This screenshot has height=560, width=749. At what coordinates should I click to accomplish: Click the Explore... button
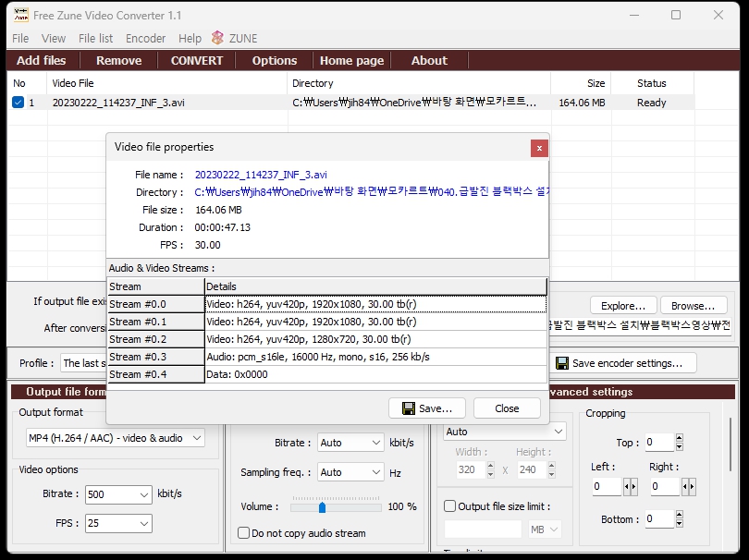623,306
